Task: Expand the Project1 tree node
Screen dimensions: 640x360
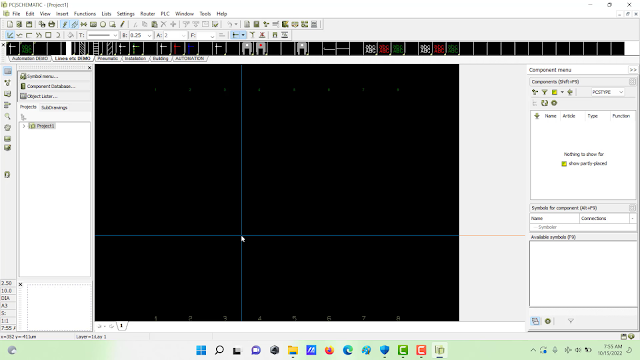Action: (x=24, y=126)
